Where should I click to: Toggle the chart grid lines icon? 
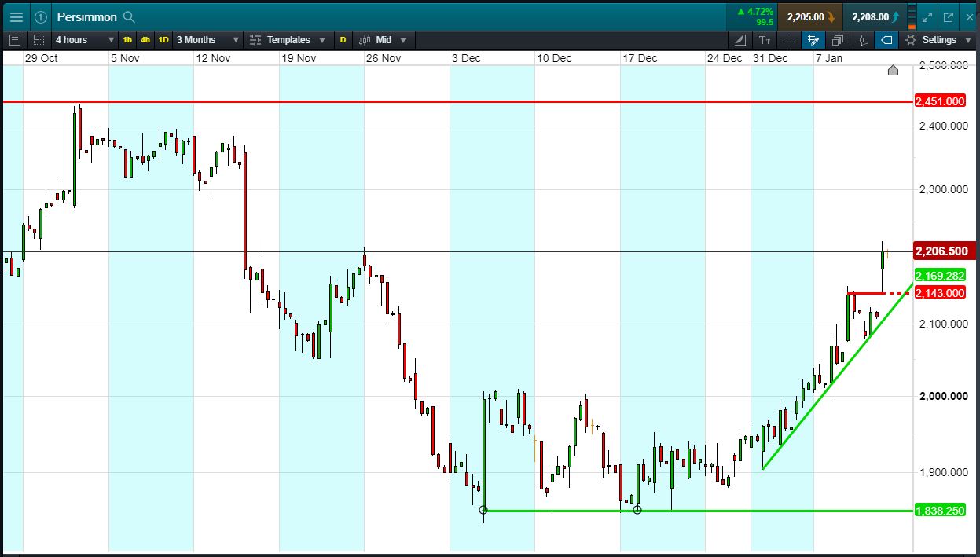[789, 40]
